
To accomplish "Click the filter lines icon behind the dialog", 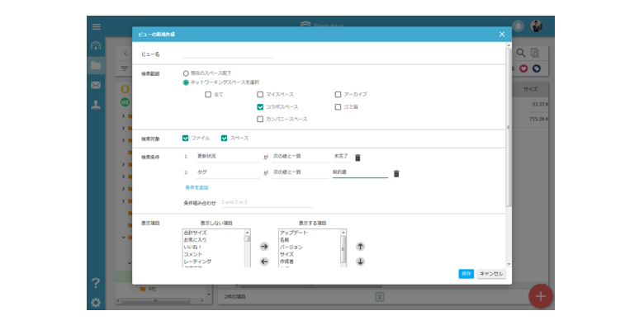I will [x=124, y=69].
